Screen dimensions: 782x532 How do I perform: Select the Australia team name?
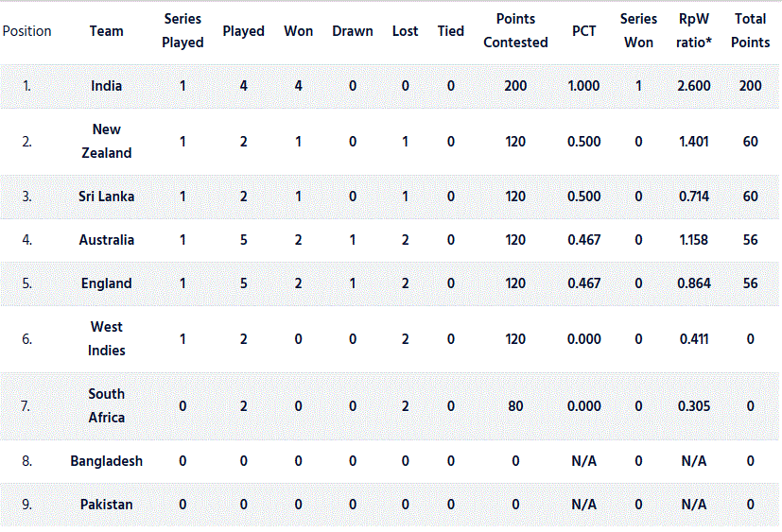point(106,240)
